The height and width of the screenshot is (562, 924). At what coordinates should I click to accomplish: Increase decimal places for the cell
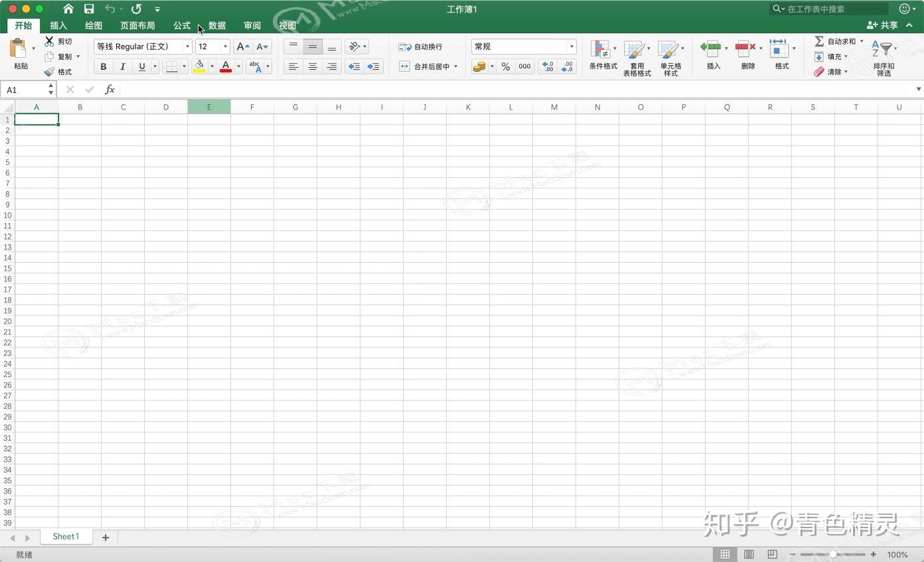(547, 66)
